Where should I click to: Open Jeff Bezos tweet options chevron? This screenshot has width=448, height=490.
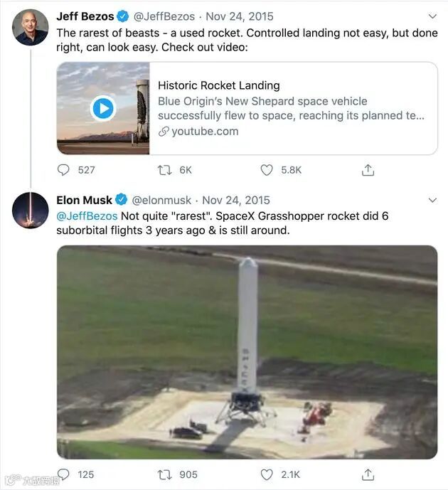point(432,16)
